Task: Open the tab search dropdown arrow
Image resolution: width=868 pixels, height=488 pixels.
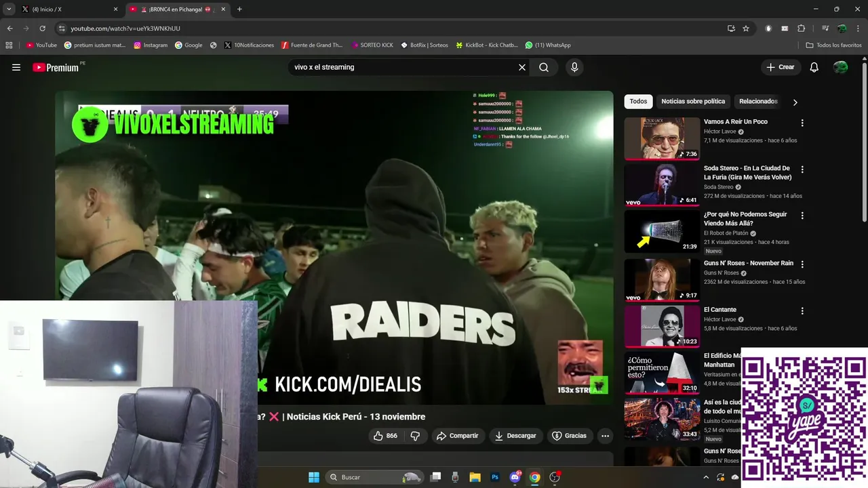Action: tap(9, 9)
